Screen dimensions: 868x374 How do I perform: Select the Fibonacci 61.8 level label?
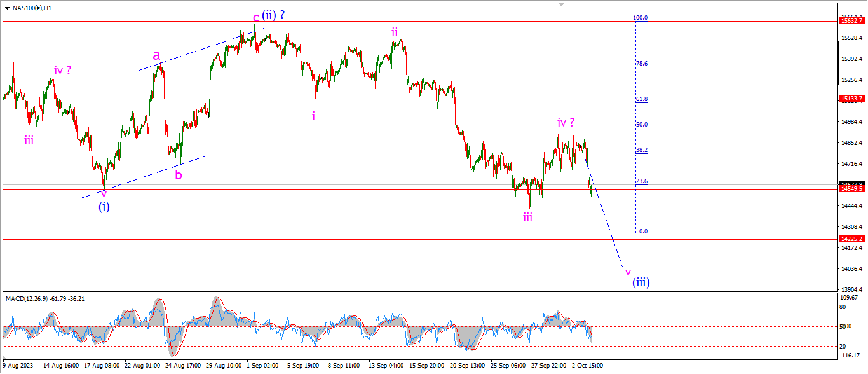642,99
